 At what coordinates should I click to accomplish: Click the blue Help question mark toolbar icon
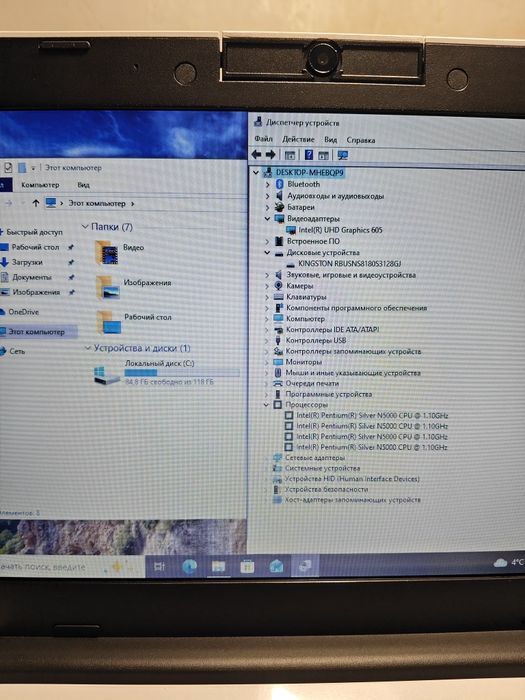pos(308,154)
